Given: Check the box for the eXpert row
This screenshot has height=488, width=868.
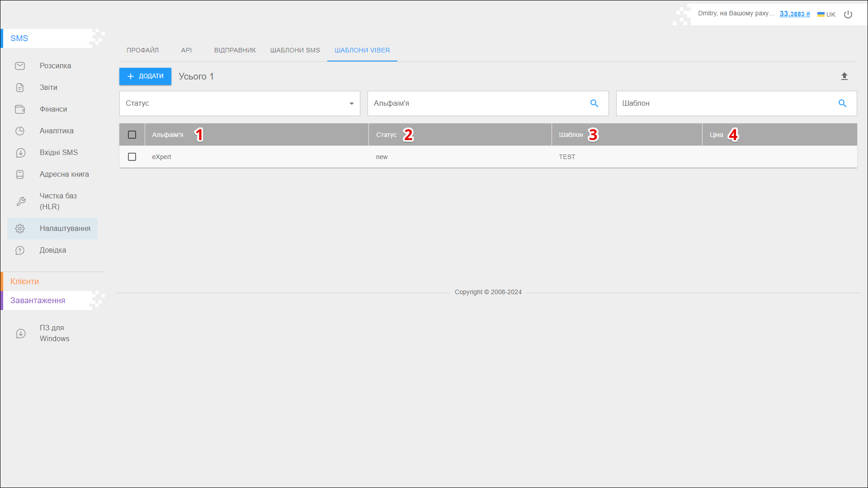Looking at the screenshot, I should pos(132,157).
